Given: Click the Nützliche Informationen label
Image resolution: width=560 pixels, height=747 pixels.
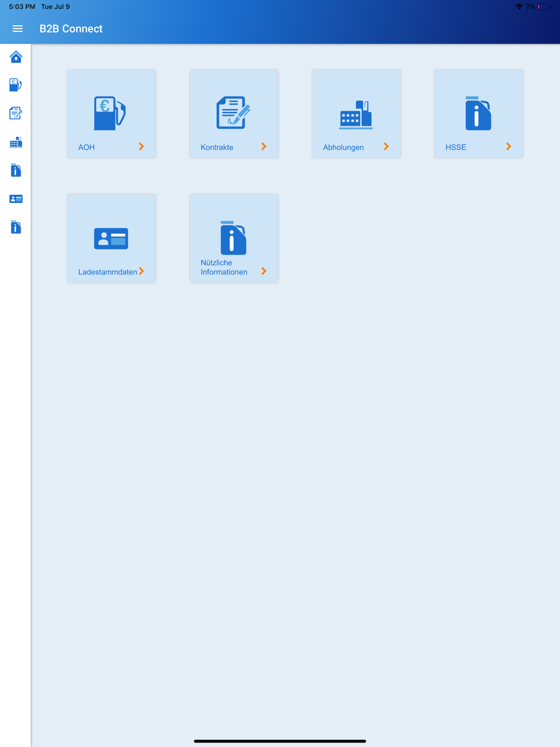Looking at the screenshot, I should pos(224,267).
